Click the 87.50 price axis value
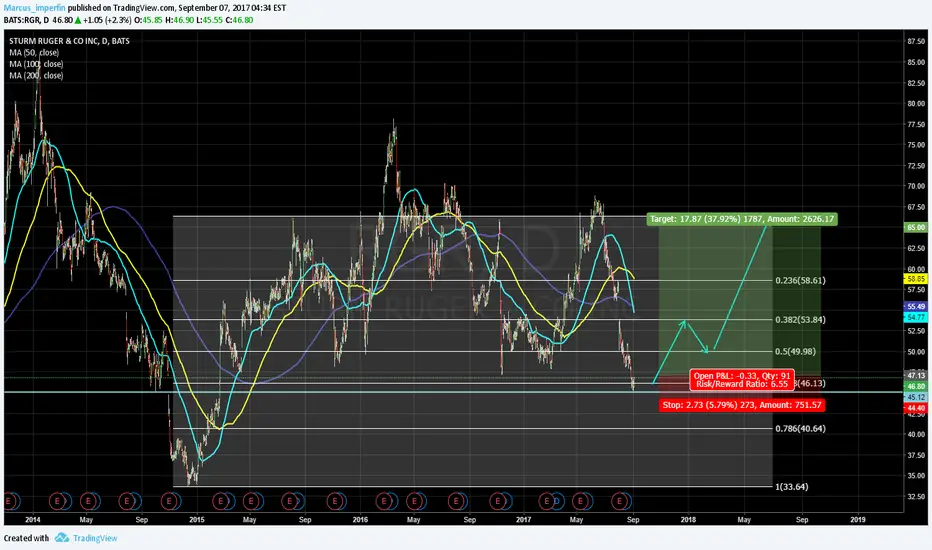932x550 pixels. [916, 41]
